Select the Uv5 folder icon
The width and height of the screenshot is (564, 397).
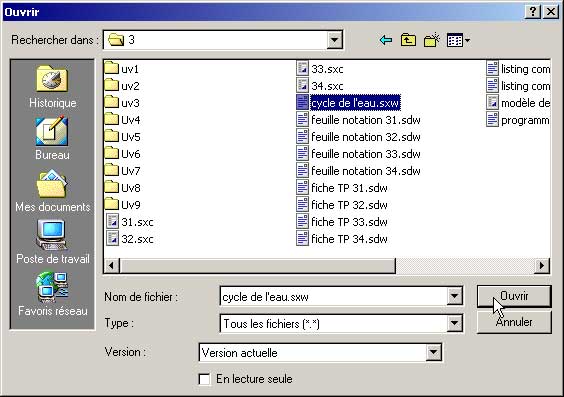(112, 136)
